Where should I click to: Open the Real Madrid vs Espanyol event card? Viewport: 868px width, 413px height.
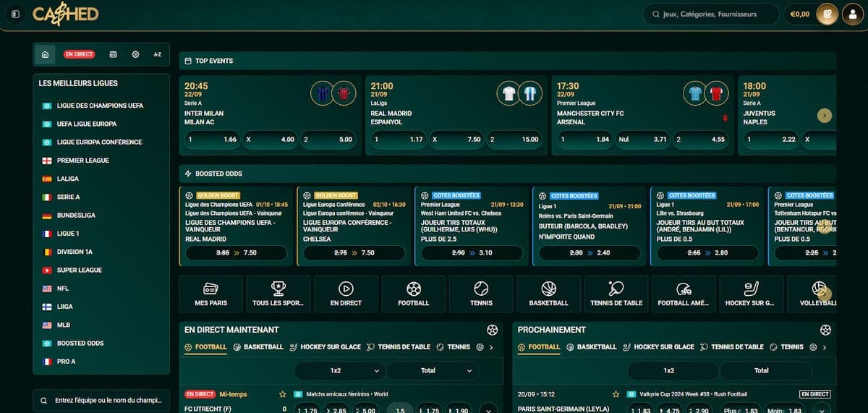pyautogui.click(x=457, y=116)
